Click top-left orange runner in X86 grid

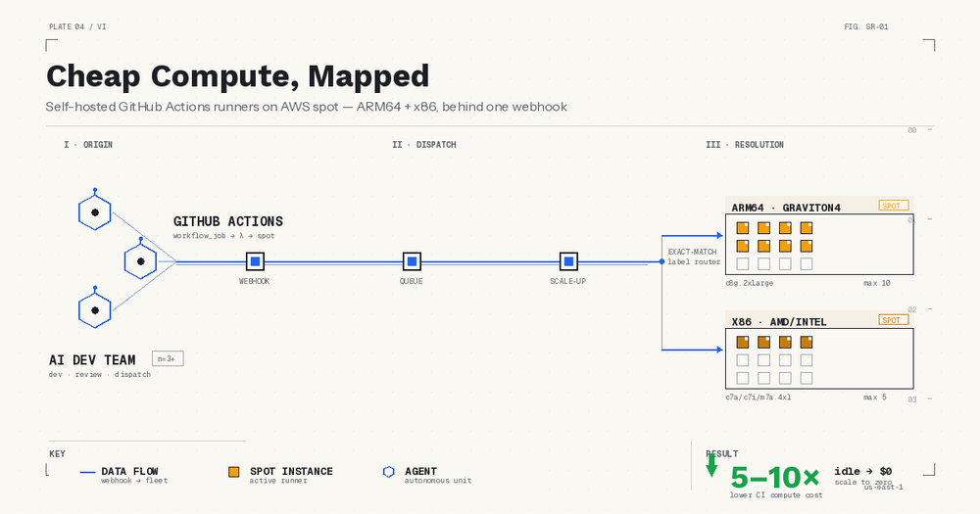[743, 343]
